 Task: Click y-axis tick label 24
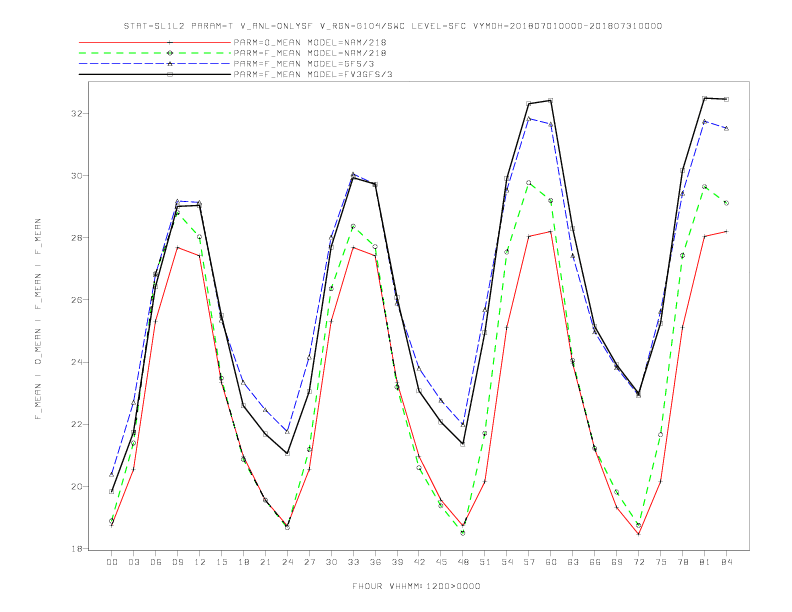coord(76,362)
